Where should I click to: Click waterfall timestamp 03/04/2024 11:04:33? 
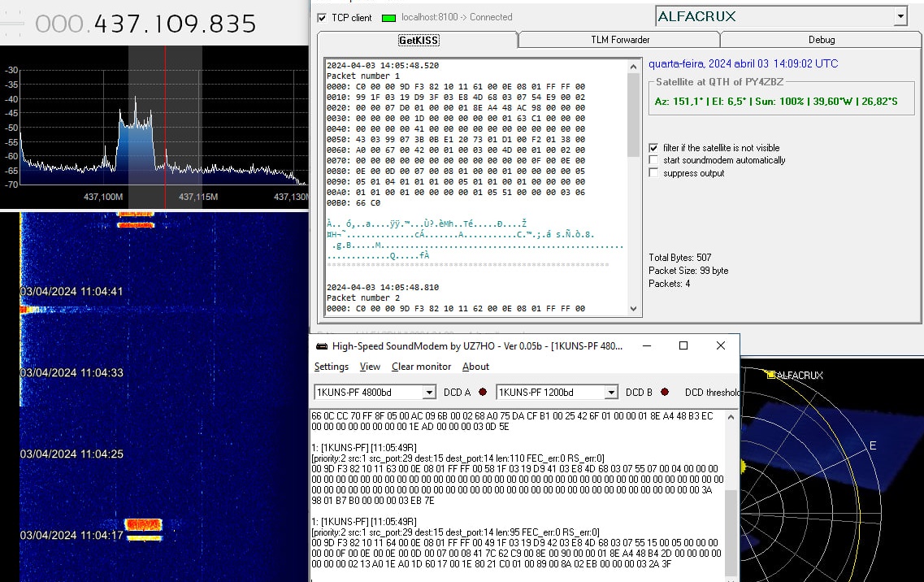click(72, 372)
